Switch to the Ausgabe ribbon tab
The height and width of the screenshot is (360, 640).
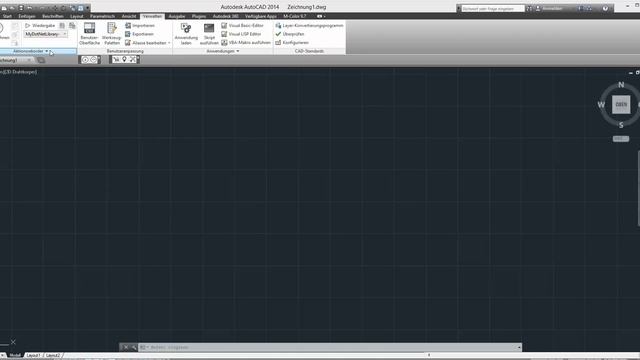(x=177, y=16)
